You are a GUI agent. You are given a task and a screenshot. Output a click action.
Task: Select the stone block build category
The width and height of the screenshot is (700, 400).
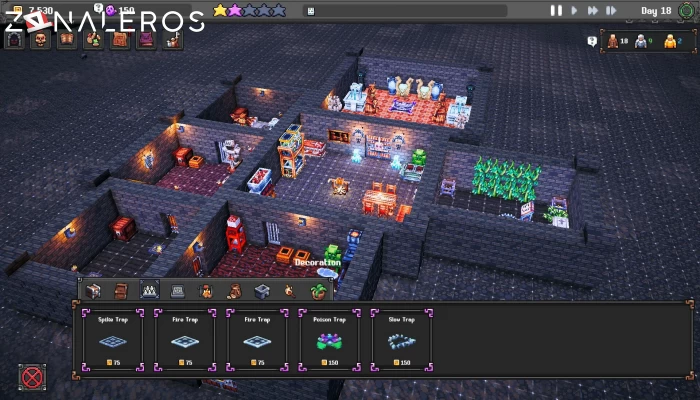tap(262, 292)
